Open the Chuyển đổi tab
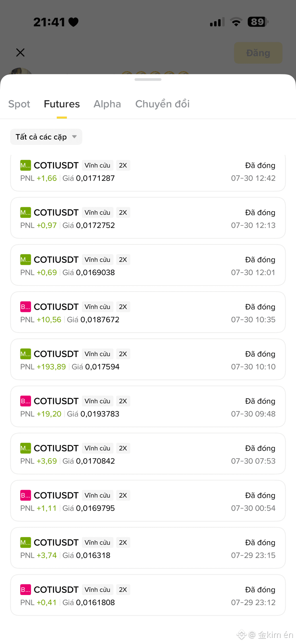 (162, 104)
